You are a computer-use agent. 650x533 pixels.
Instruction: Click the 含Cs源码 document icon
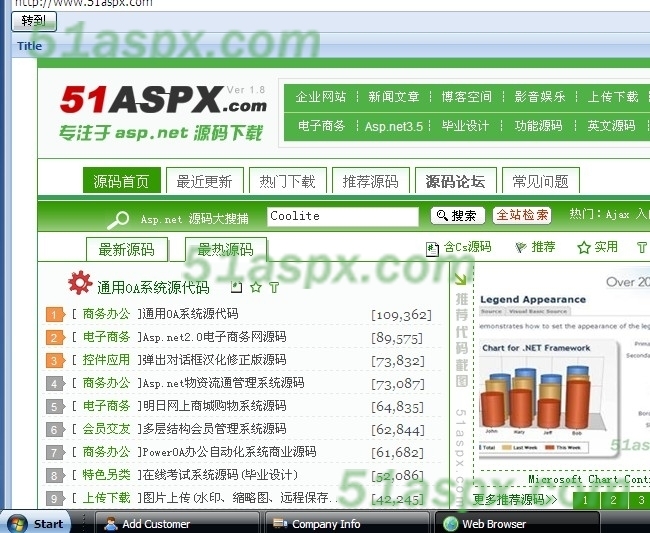pos(432,249)
